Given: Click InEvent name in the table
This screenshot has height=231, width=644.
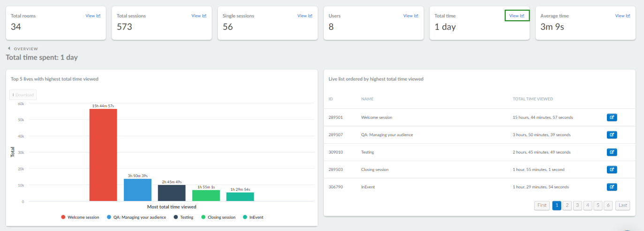Looking at the screenshot, I should (x=368, y=187).
